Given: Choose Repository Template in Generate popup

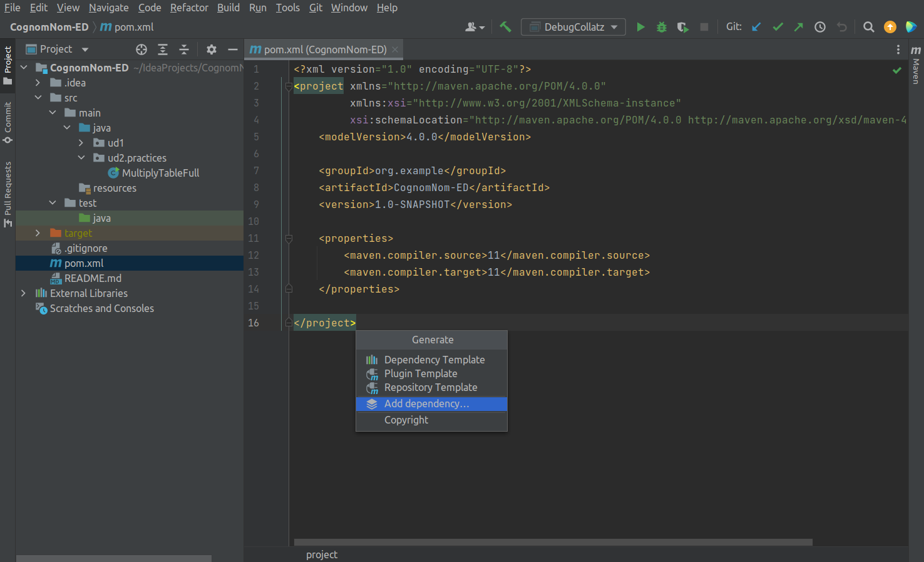Looking at the screenshot, I should point(431,387).
